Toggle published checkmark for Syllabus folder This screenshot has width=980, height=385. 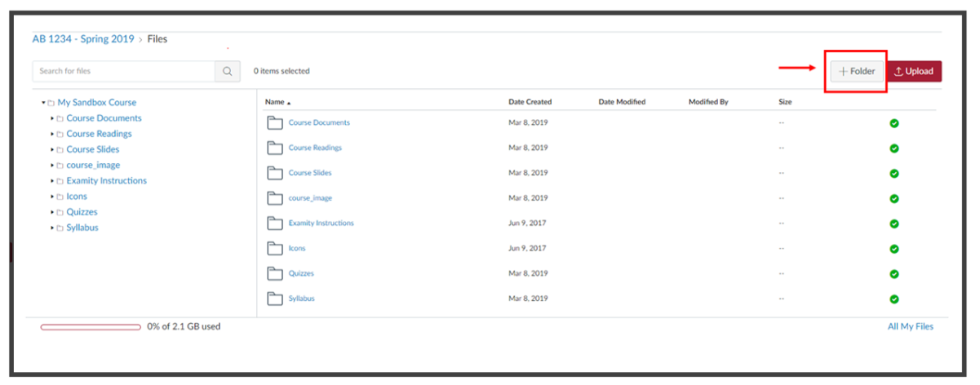[894, 299]
